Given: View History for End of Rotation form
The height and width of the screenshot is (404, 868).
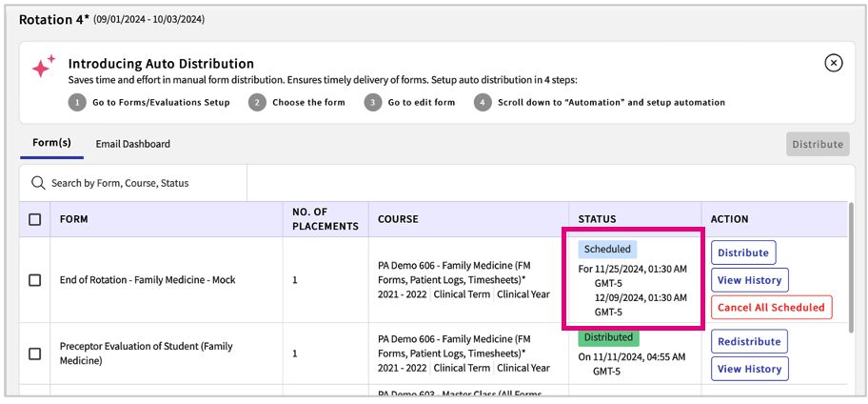Looking at the screenshot, I should click(x=749, y=280).
